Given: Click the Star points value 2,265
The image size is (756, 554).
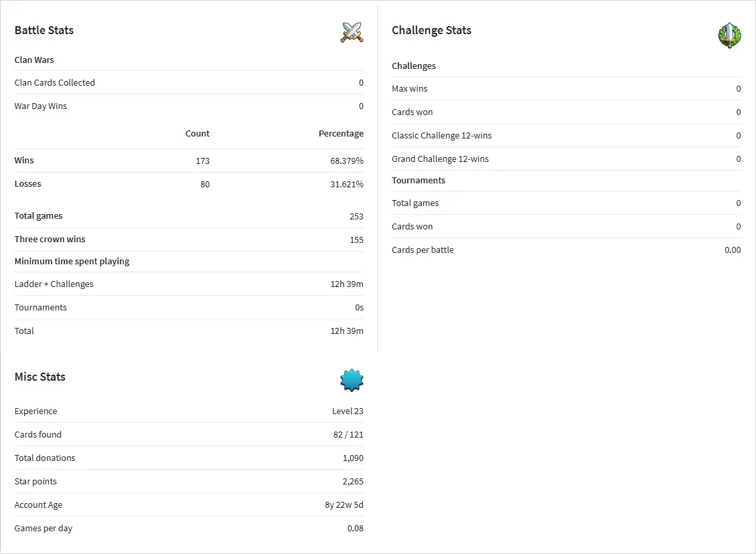Looking at the screenshot, I should click(353, 482).
